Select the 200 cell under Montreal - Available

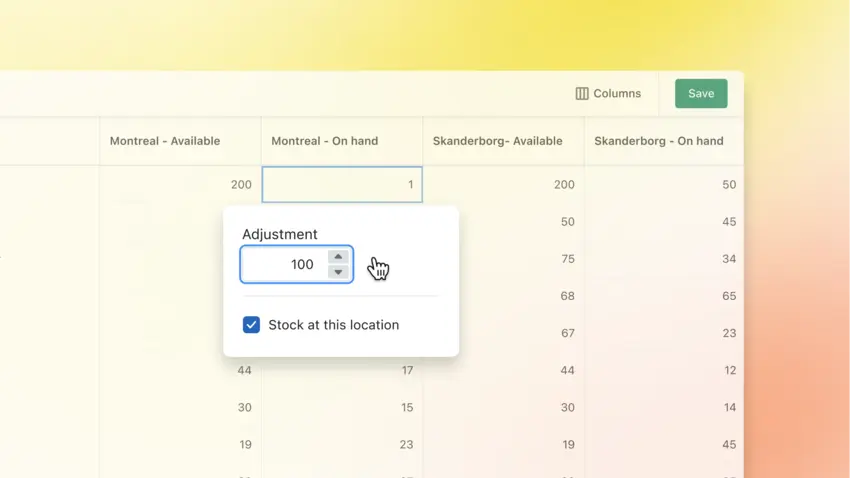(181, 185)
